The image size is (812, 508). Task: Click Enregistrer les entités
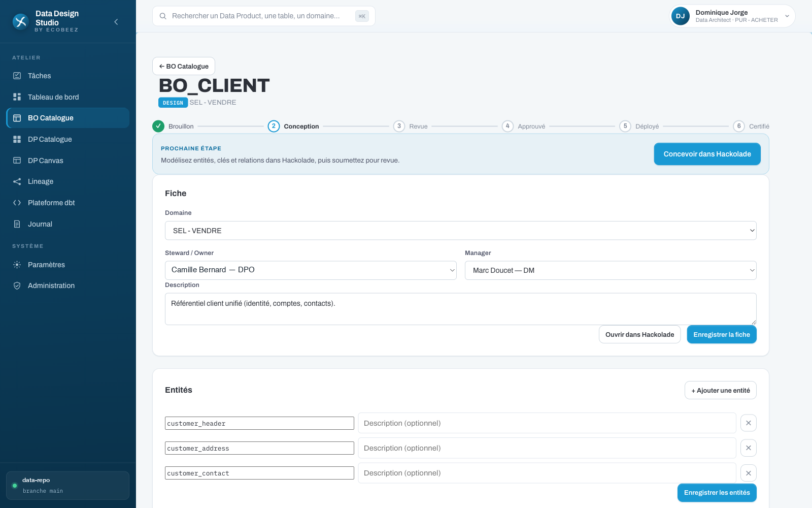tap(717, 493)
